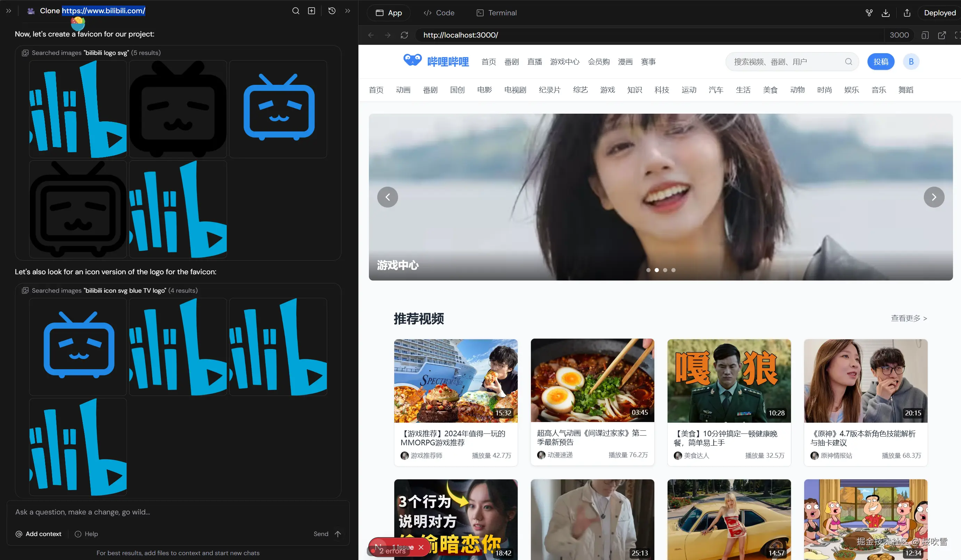Click the bilibili search magnifier icon
This screenshot has width=961, height=560.
tap(848, 62)
